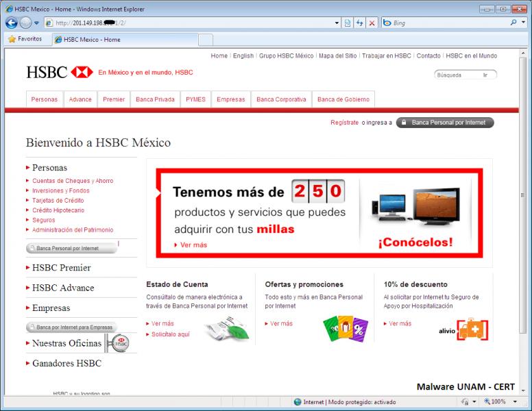Open Mapa del Sitio link
532x411 pixels.
[337, 55]
